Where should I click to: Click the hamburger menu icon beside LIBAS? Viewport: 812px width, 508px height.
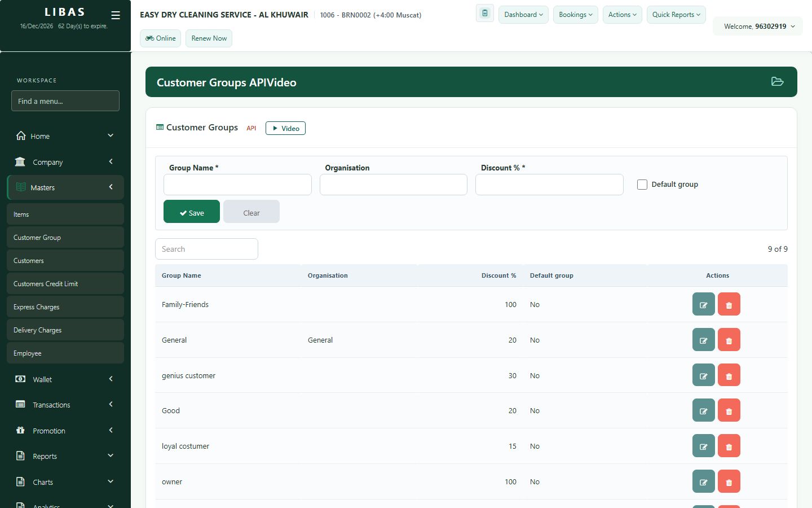[x=116, y=15]
